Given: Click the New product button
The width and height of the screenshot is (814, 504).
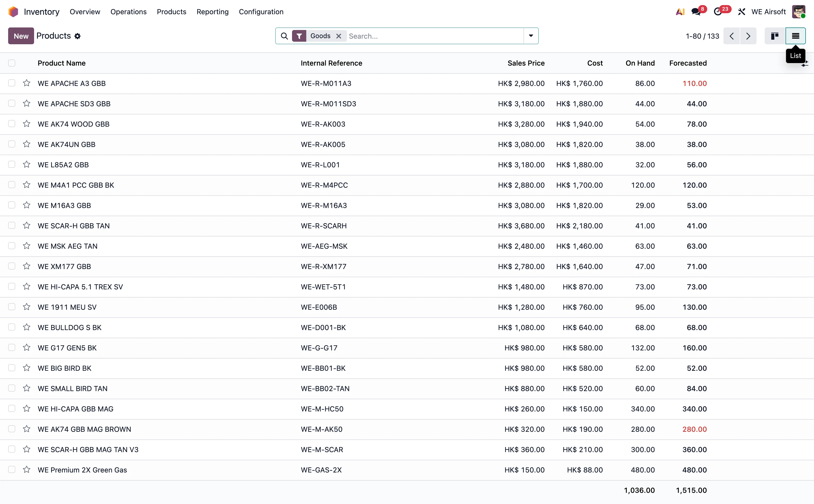Looking at the screenshot, I should [21, 36].
